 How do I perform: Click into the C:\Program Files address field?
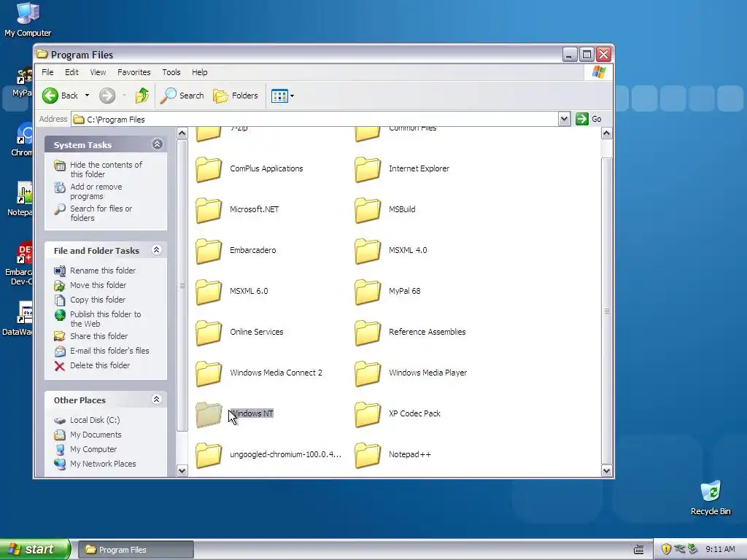pos(314,119)
